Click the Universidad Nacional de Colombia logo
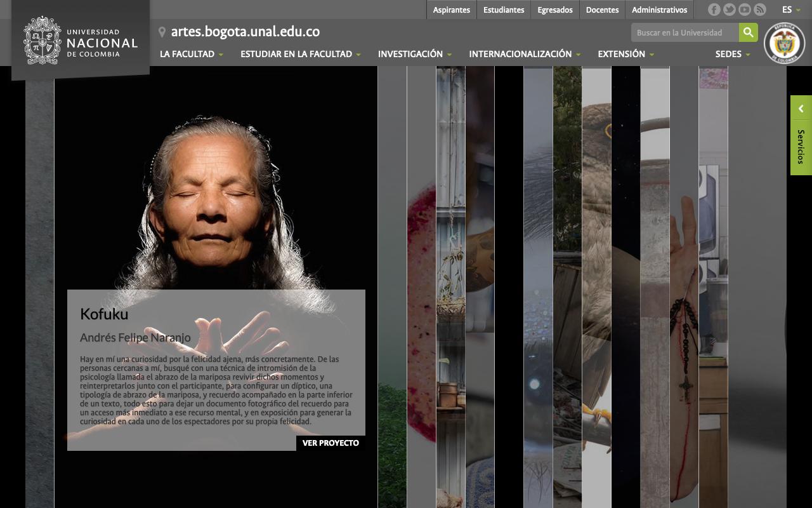Image resolution: width=812 pixels, height=508 pixels. (x=81, y=41)
